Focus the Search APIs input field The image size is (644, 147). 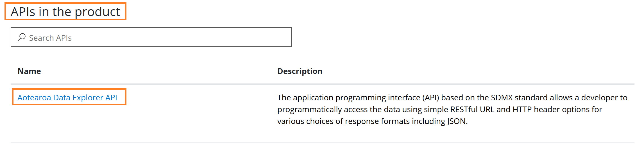click(x=151, y=37)
